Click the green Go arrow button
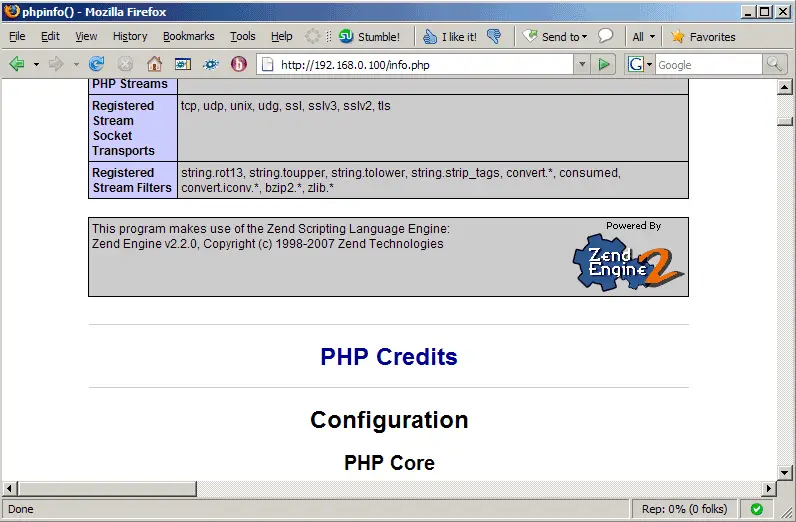 [604, 64]
